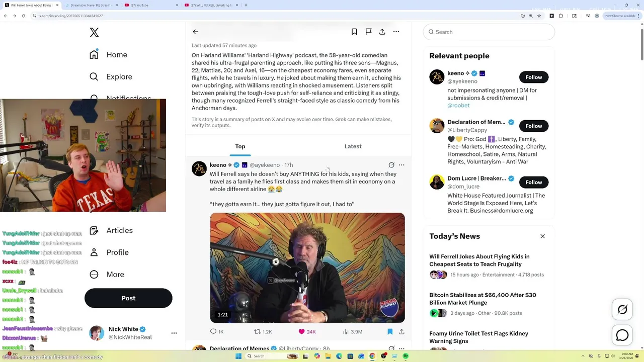Repost keeno's post showing 1.2K reposts
Image resolution: width=644 pixels, height=362 pixels.
(x=263, y=332)
